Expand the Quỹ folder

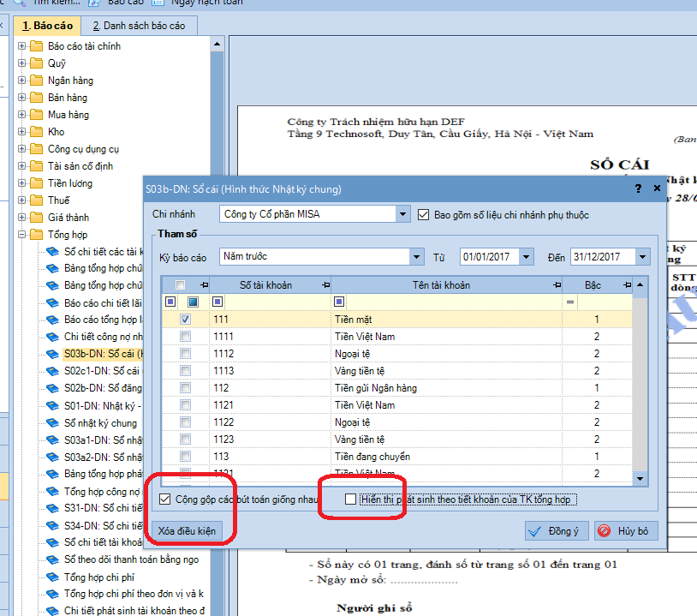pos(21,63)
